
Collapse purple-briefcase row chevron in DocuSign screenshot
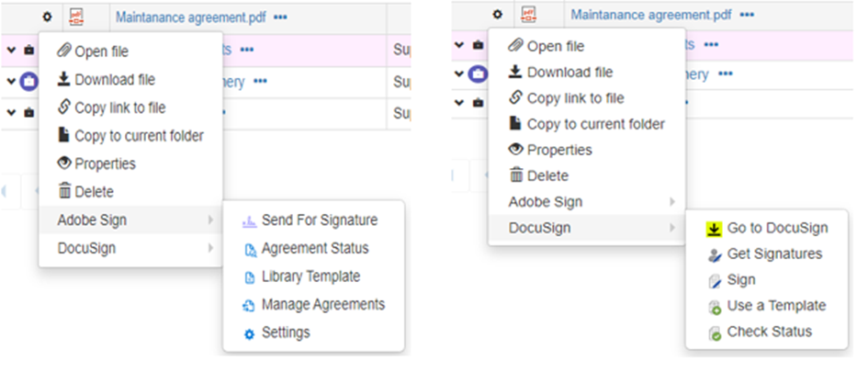click(x=459, y=74)
